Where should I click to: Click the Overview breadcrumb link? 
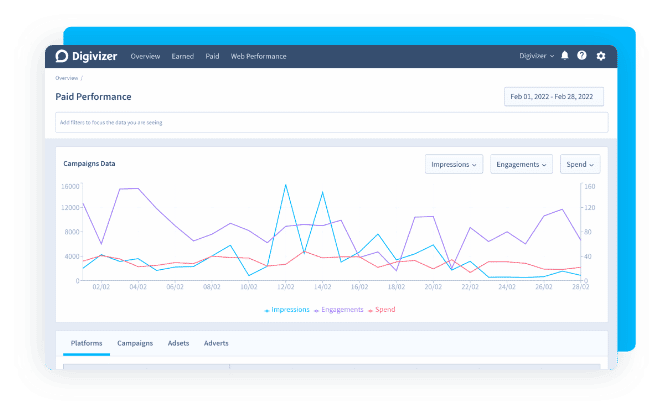[x=67, y=77]
